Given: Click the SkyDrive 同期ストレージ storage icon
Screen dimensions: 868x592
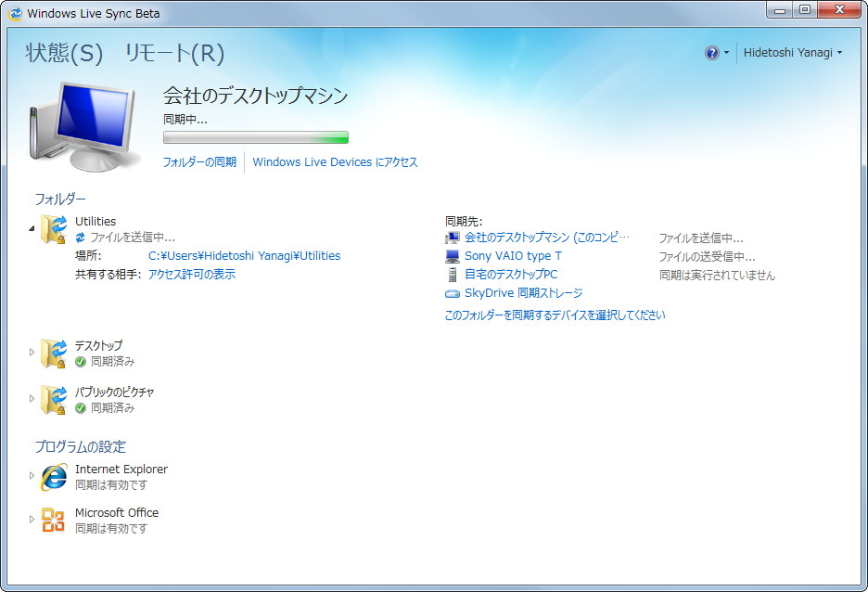Looking at the screenshot, I should (x=452, y=292).
